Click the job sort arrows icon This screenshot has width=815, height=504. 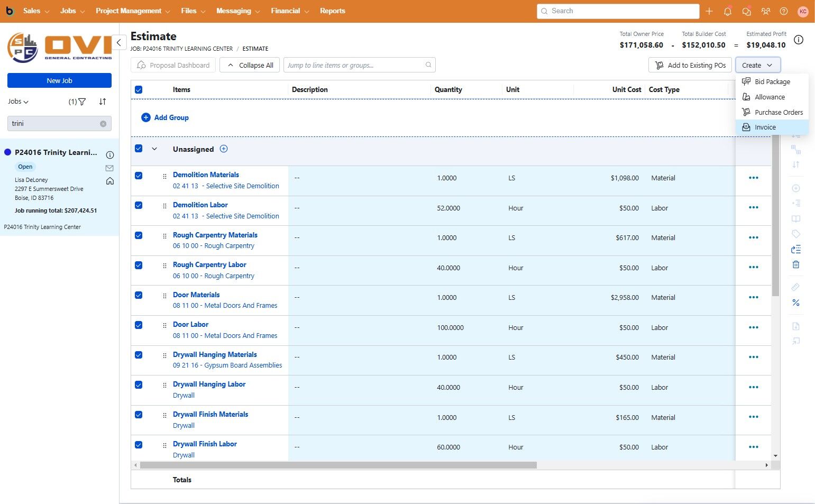coord(103,102)
